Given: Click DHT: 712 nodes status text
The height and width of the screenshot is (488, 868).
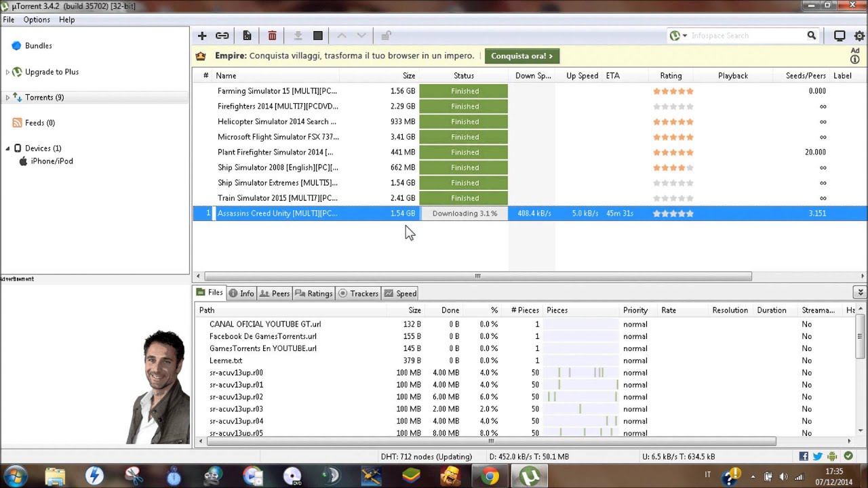Looking at the screenshot, I should [x=426, y=457].
